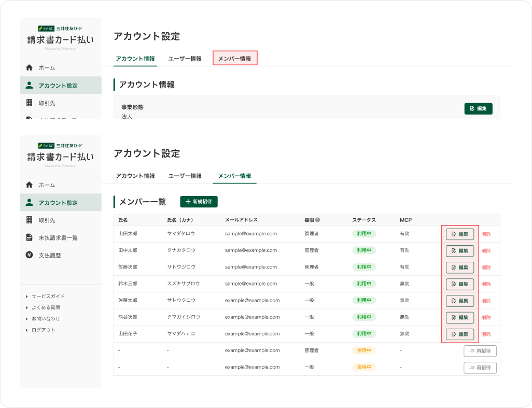Delete member 山田太郎

tap(486, 234)
